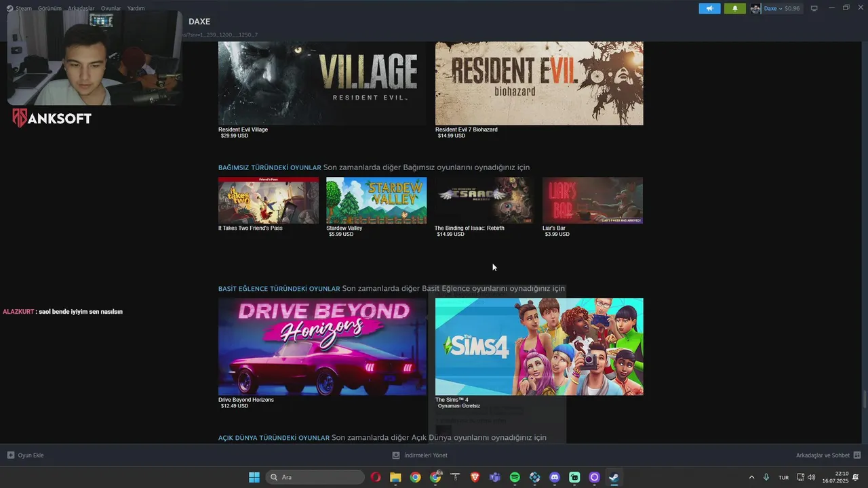The height and width of the screenshot is (488, 868).
Task: Open the Arkadaşlar menu
Action: pos(81,9)
